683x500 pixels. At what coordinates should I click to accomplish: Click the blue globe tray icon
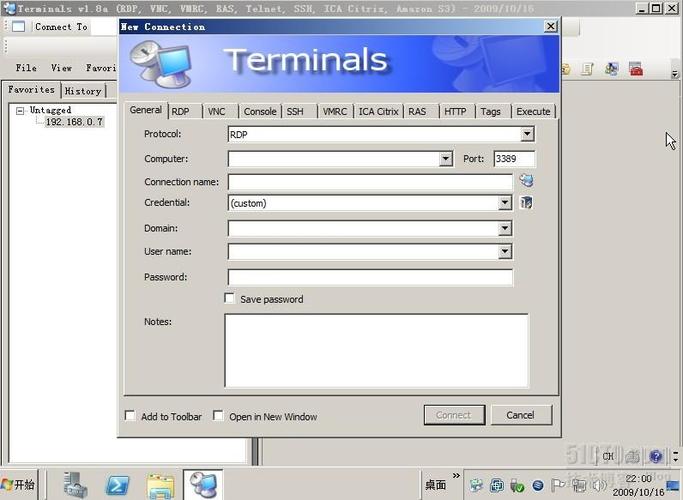tap(538, 485)
